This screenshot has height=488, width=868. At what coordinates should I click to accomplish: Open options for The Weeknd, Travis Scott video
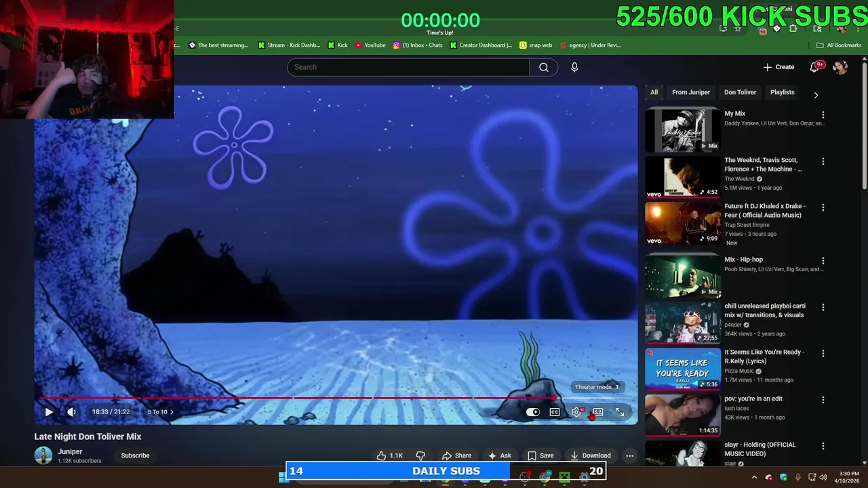[x=823, y=161]
